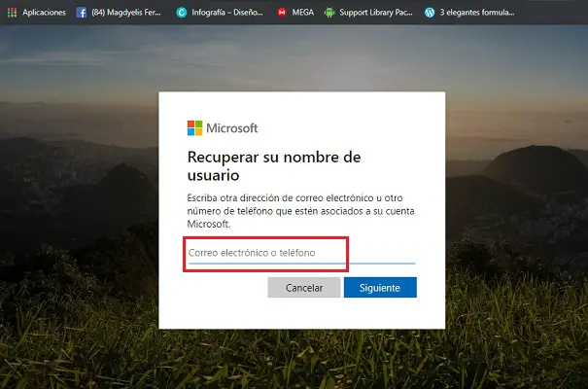Click the blue Siguiente button
Viewport: 588px width, 389px height.
click(380, 287)
